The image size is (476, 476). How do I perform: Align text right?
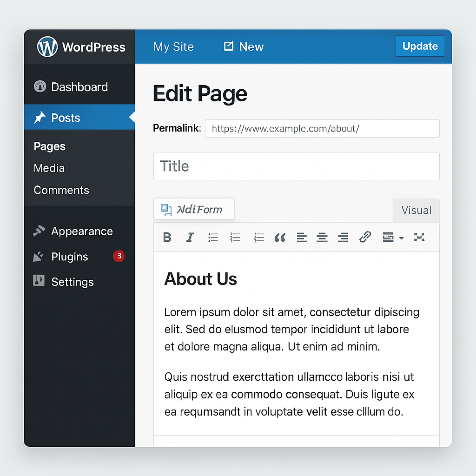[x=343, y=237]
